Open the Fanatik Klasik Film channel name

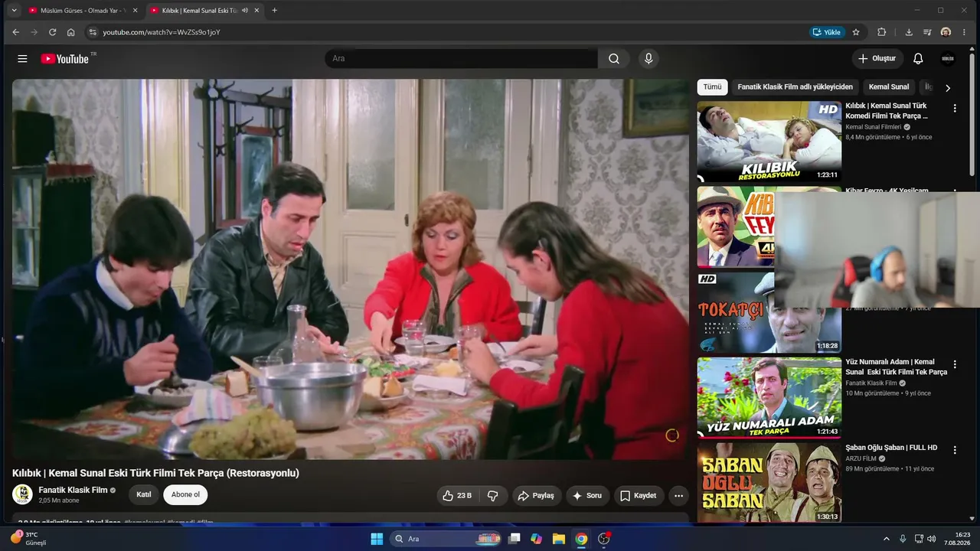pyautogui.click(x=73, y=490)
